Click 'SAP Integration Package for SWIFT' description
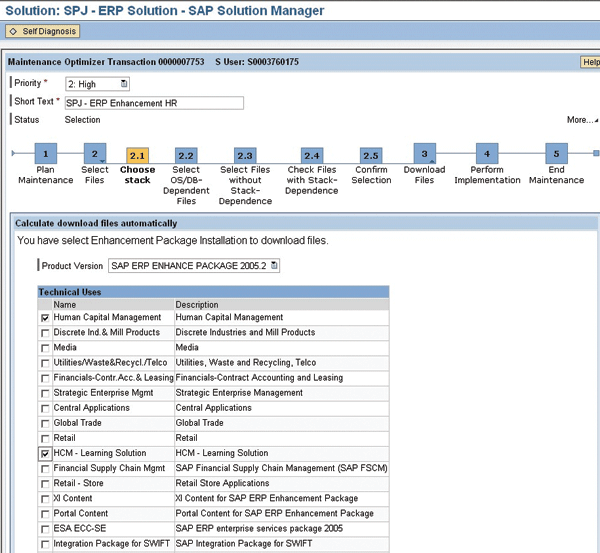Viewport: 600px width, 553px height. coord(244,543)
